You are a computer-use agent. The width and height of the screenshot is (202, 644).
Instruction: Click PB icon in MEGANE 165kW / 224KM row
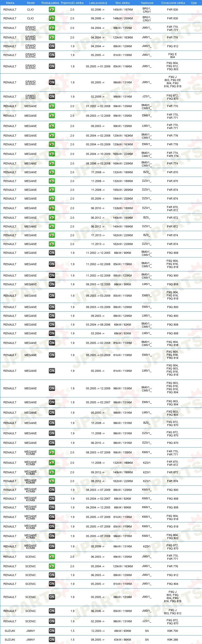(52, 154)
